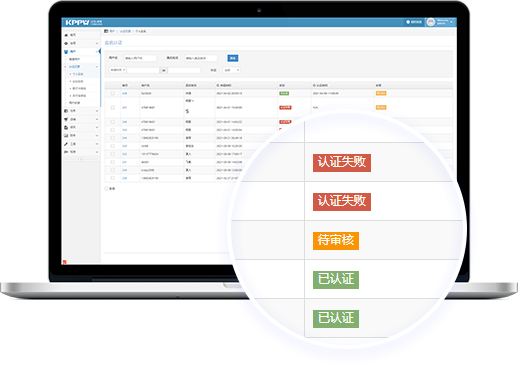The image size is (519, 365).
Task: Click the KPPW logo in header
Action: 77,22
